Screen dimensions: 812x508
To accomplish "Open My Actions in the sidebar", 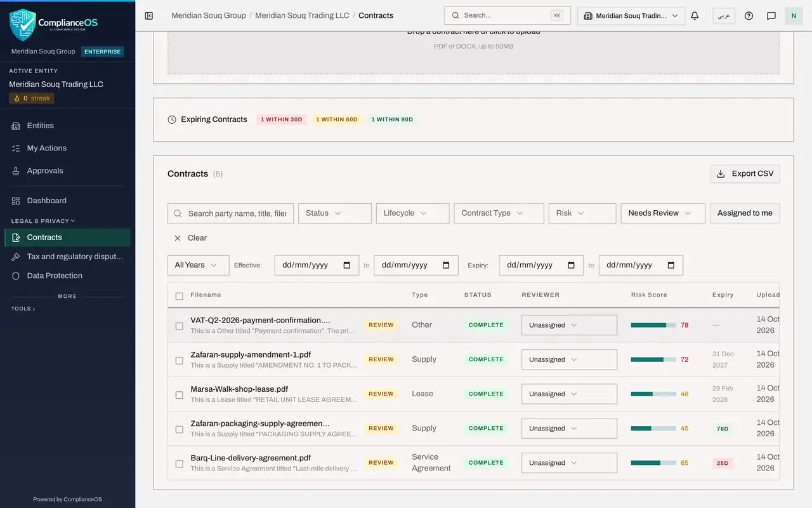I will 68,149.
